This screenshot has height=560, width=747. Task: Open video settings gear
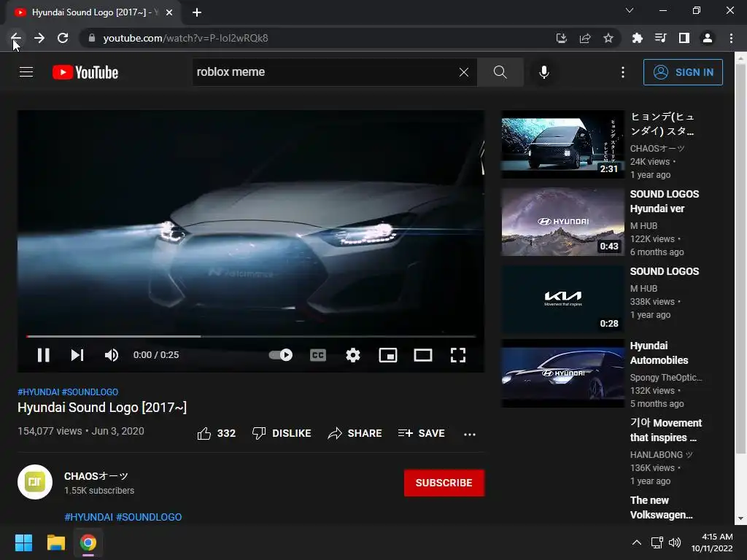tap(353, 355)
